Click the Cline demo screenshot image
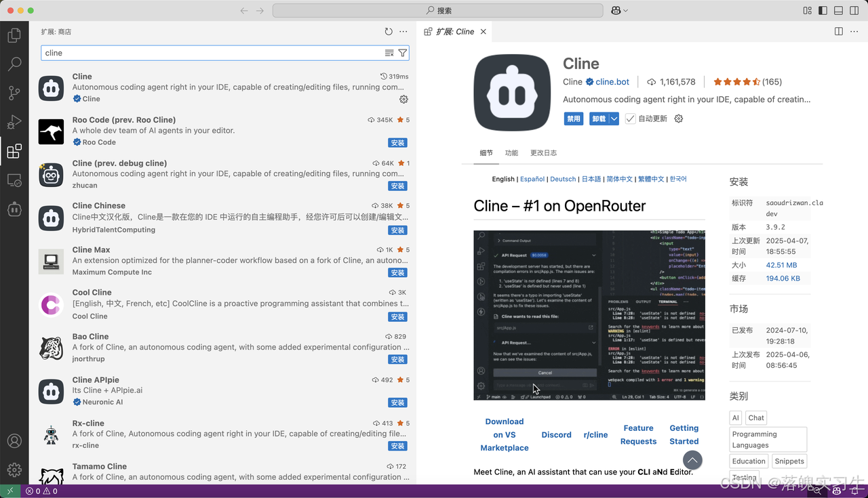 589,315
